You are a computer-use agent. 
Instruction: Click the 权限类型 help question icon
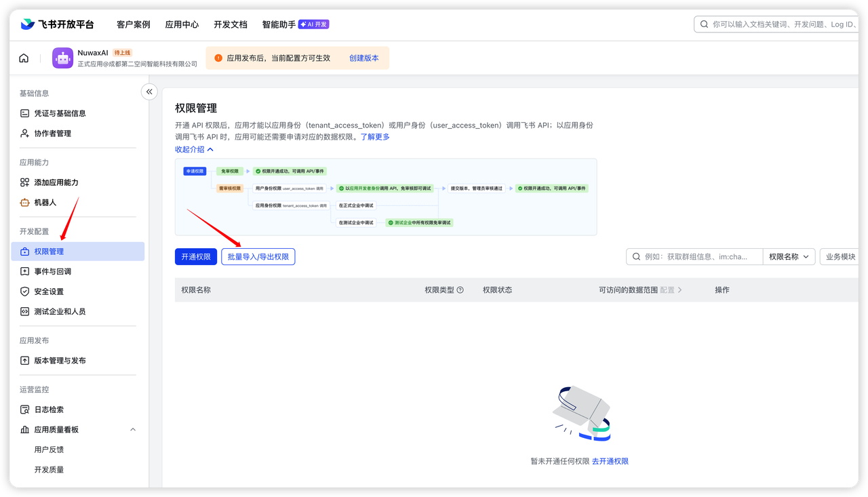click(x=460, y=290)
